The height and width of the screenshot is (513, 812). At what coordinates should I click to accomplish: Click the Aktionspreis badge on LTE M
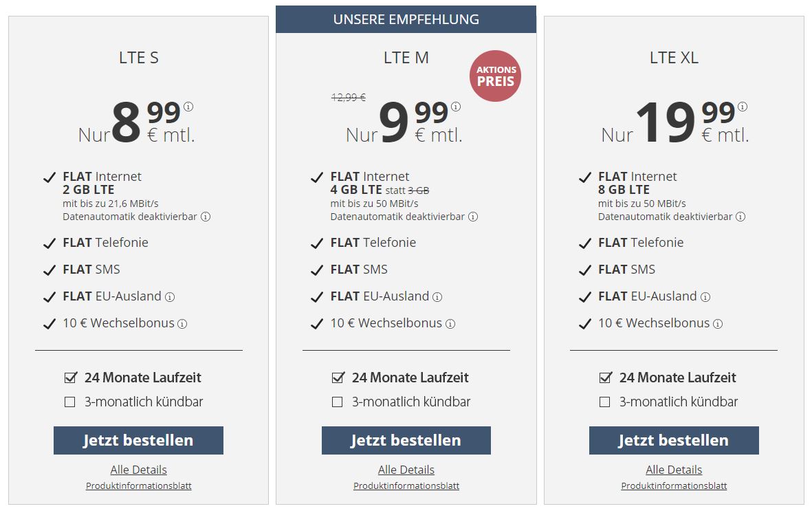pyautogui.click(x=496, y=76)
